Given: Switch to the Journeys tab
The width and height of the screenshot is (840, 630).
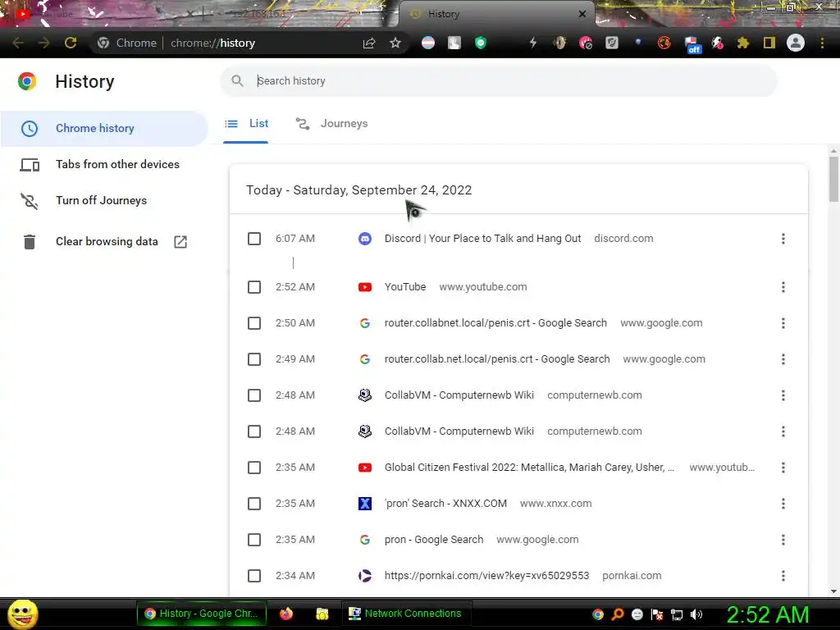Looking at the screenshot, I should click(x=332, y=124).
